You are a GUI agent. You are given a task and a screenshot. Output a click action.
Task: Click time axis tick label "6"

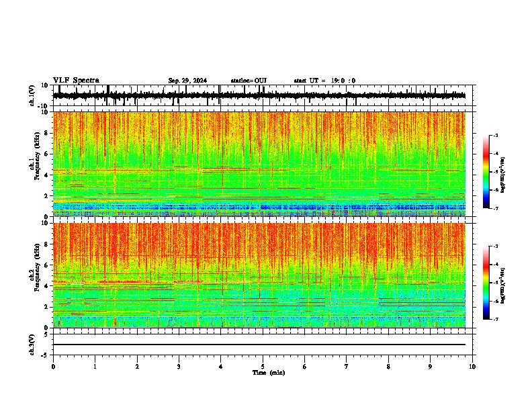[x=305, y=367]
